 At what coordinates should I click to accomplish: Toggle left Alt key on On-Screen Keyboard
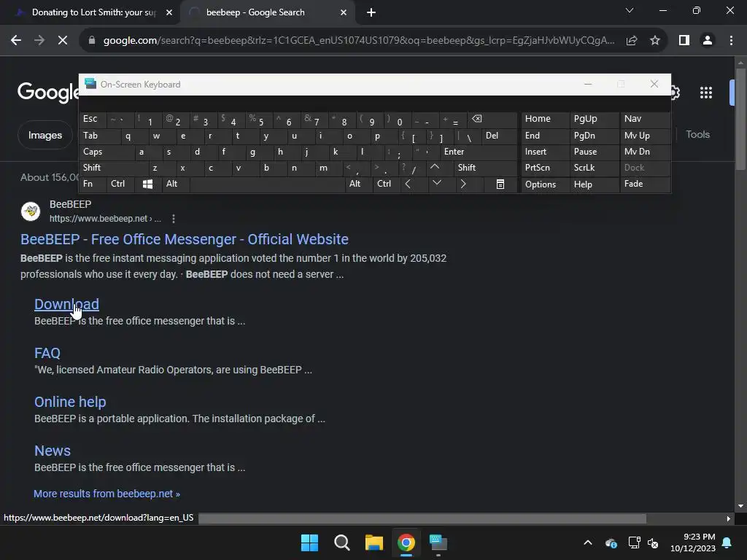coord(175,184)
